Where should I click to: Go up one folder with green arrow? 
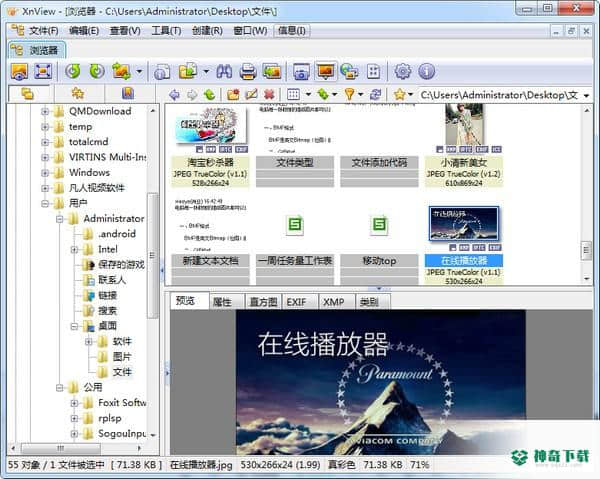pos(210,94)
